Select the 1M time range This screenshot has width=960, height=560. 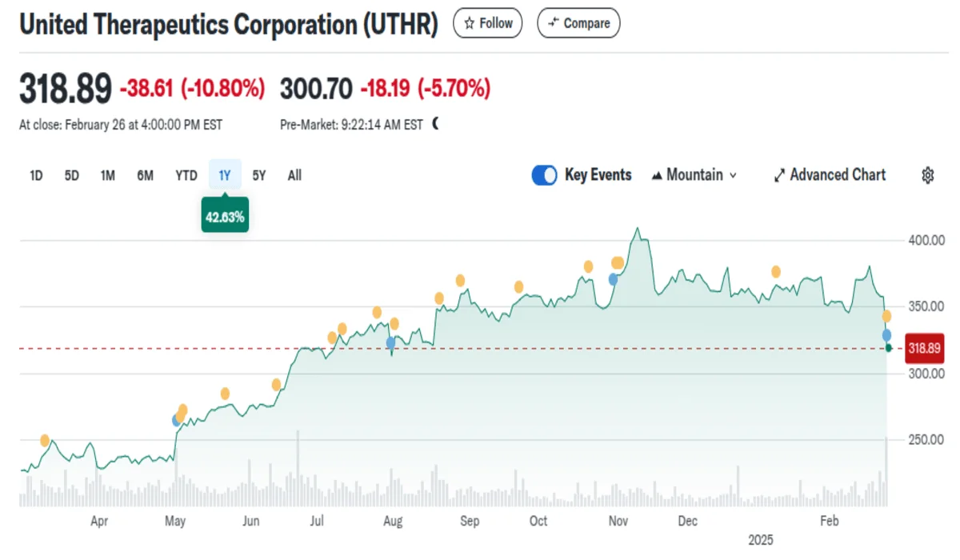coord(108,175)
